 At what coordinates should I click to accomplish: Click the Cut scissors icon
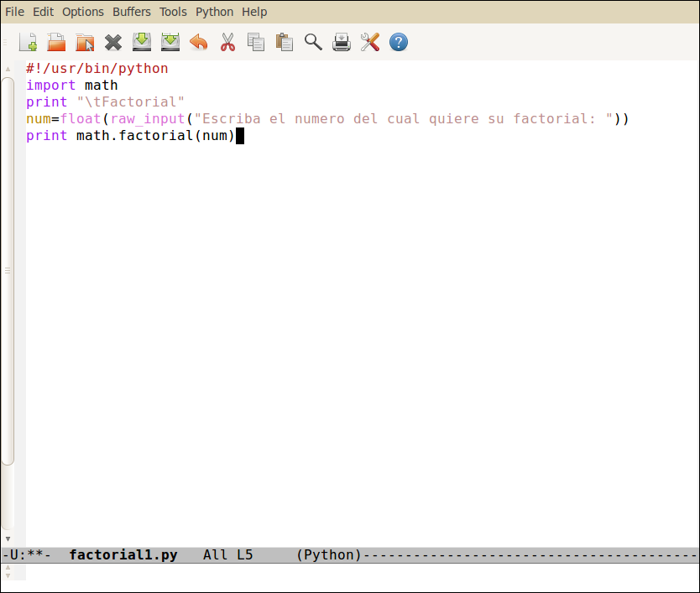[227, 43]
